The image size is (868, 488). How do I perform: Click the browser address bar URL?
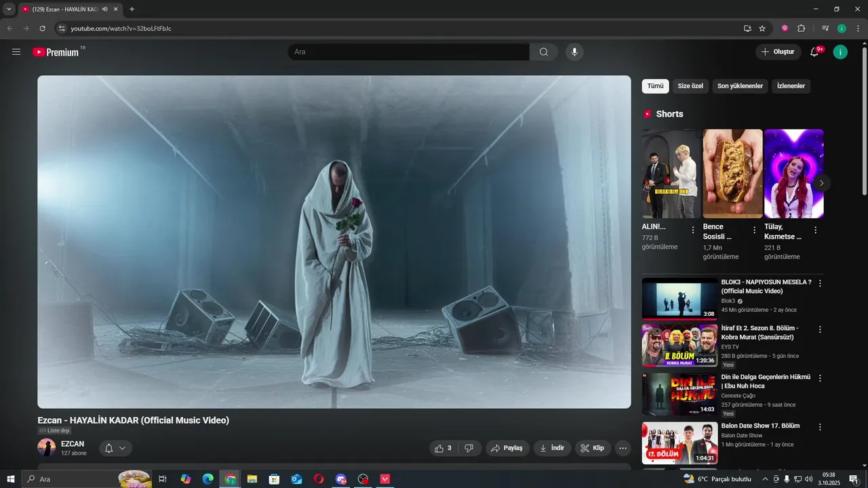(x=121, y=28)
